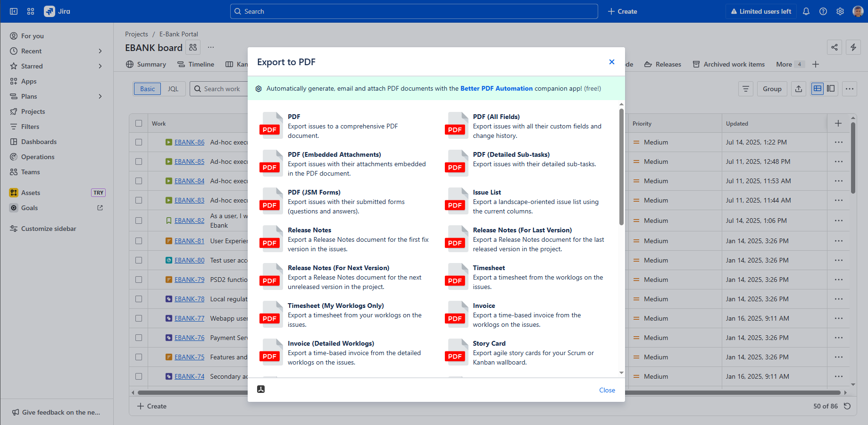Open the More tabs dropdown
The image size is (868, 425).
tap(790, 64)
